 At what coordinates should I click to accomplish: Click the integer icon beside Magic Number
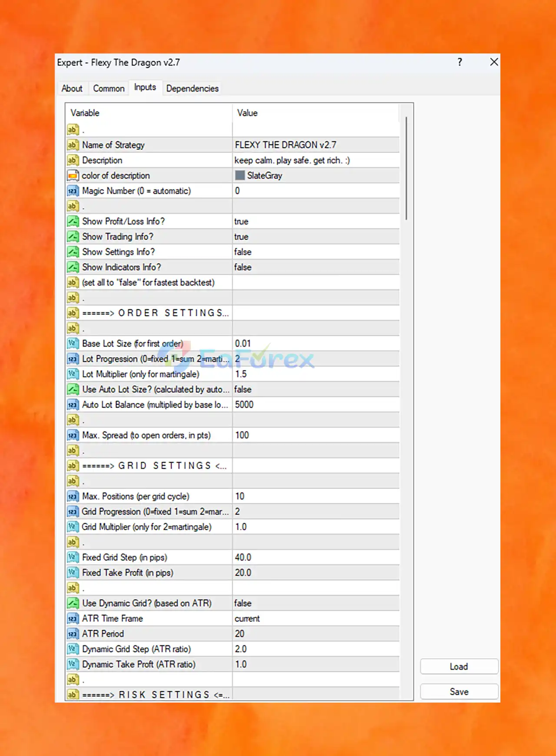[73, 191]
